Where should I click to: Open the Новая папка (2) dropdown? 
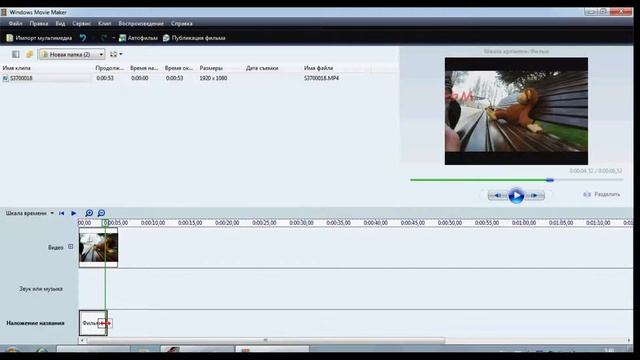(72, 54)
